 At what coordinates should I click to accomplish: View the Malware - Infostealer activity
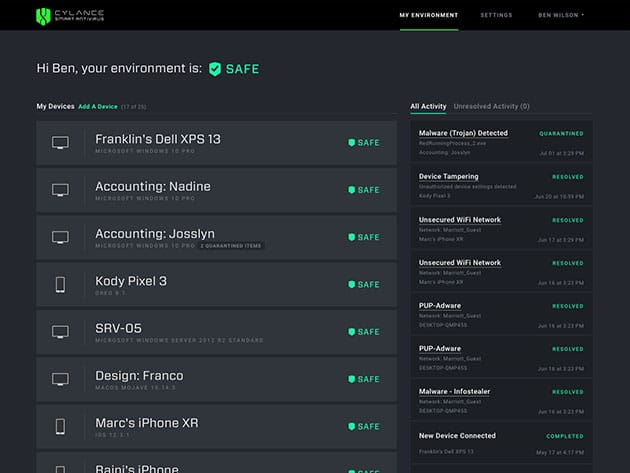461,393
